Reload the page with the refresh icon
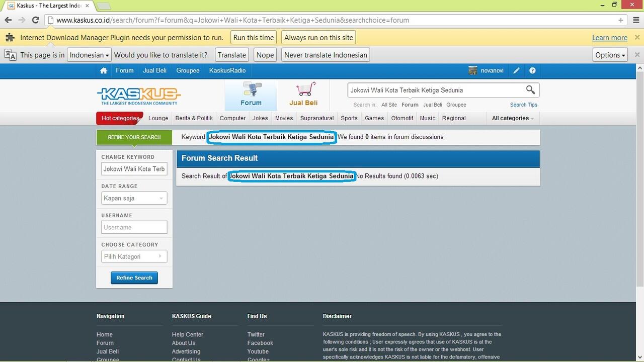This screenshot has width=644, height=362. (x=35, y=20)
